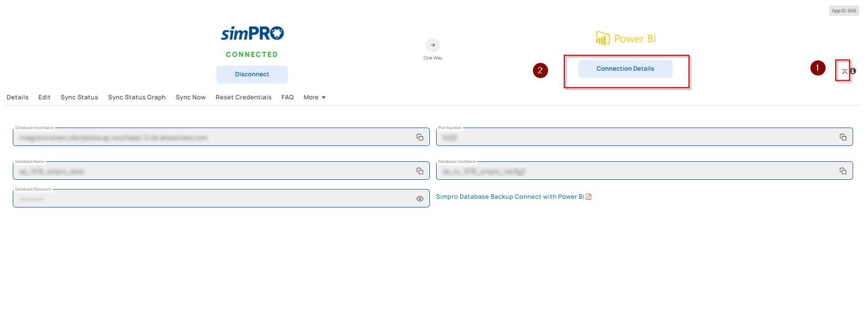Collapse the connection panel with the up-arrow icon
Viewport: 868px width, 314px height.
[x=844, y=72]
